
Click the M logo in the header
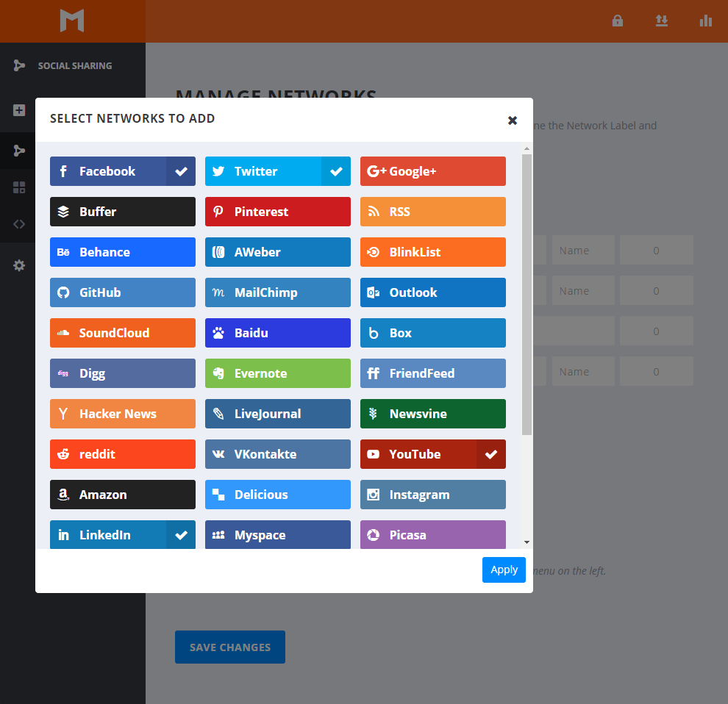coord(72,21)
